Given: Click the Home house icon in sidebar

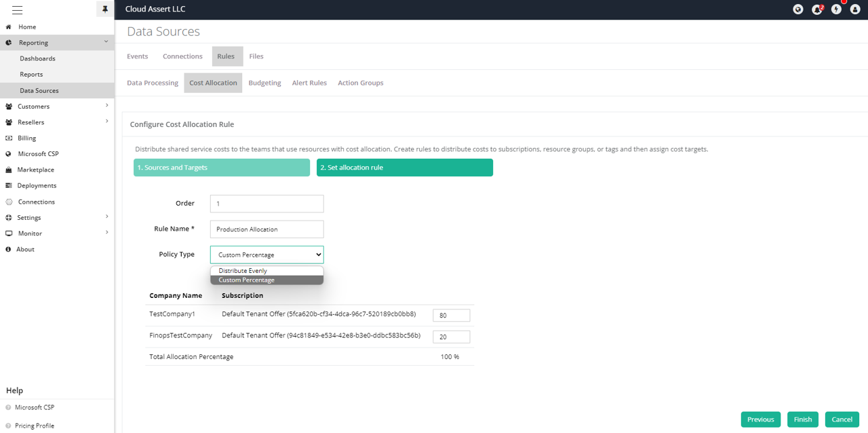Looking at the screenshot, I should click(9, 27).
